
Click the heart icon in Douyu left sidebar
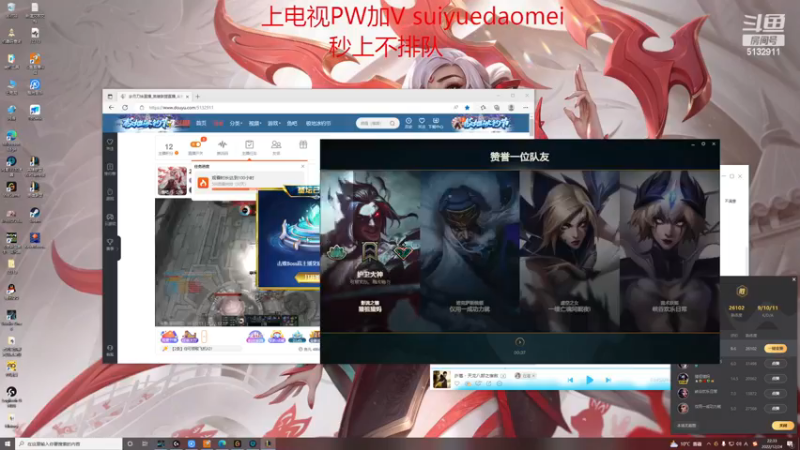pyautogui.click(x=110, y=144)
